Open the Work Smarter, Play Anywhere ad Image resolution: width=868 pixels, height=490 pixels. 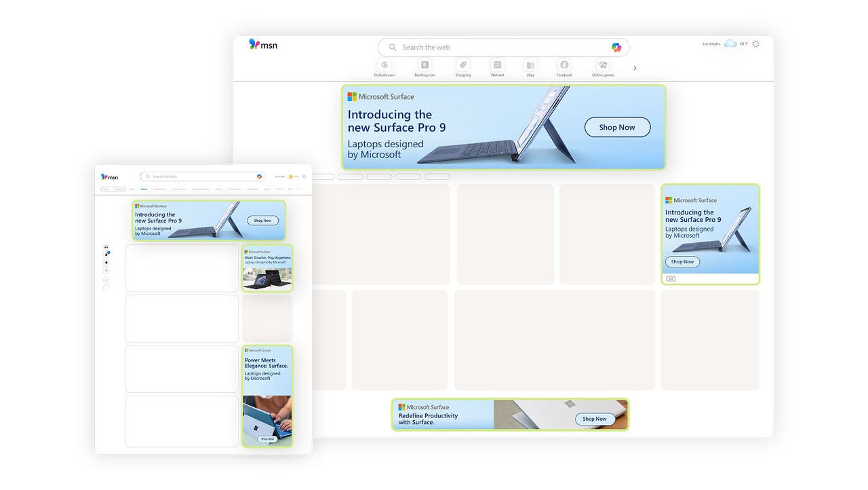coord(267,268)
